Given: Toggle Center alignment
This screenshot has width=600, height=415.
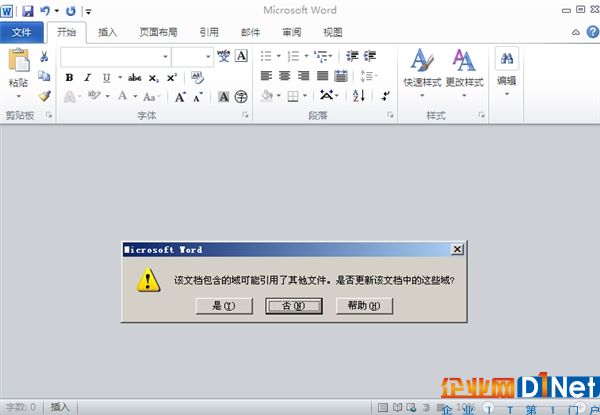Looking at the screenshot, I should click(x=284, y=76).
